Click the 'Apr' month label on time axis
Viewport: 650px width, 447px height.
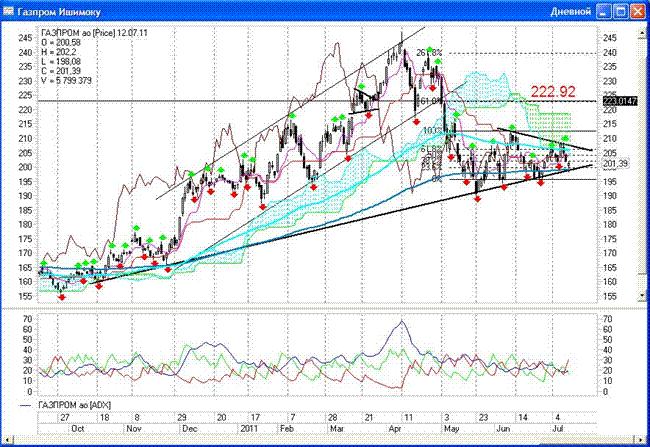click(x=395, y=429)
